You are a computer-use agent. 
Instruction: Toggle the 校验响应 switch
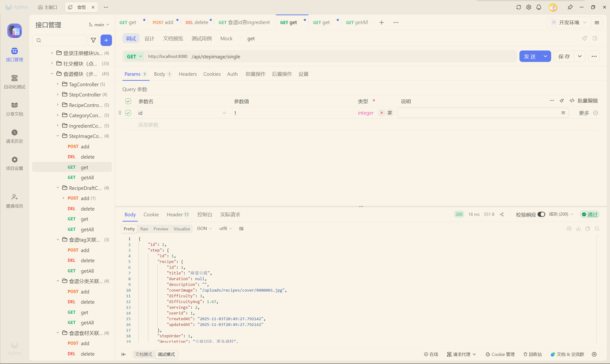pos(541,214)
